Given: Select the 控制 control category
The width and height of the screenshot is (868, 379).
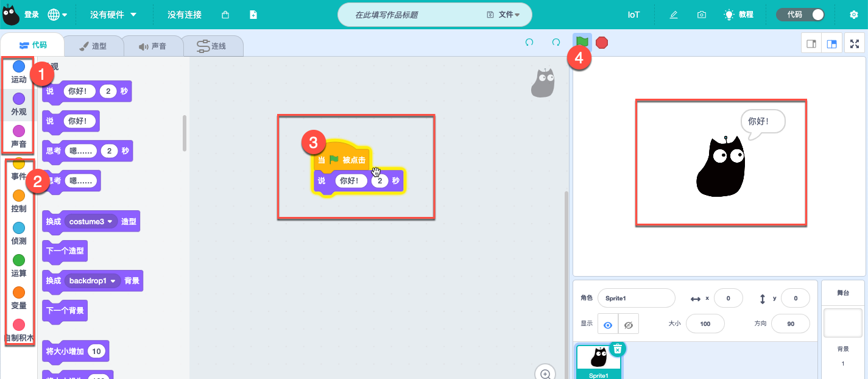Looking at the screenshot, I should point(19,201).
